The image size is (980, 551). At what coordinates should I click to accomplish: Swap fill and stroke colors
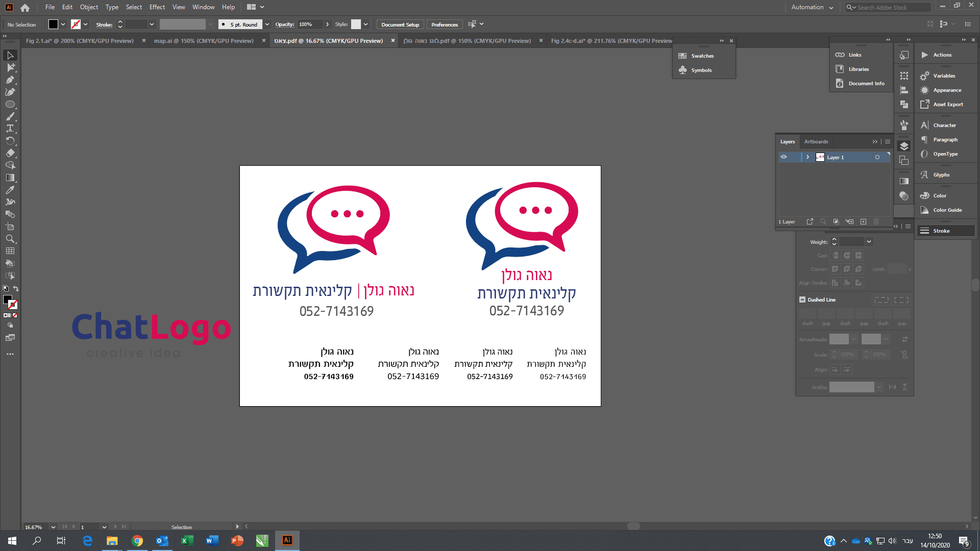pos(16,289)
